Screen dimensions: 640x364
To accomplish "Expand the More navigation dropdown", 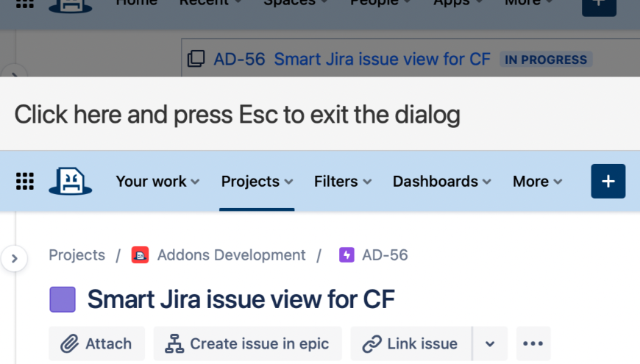I will (x=537, y=181).
